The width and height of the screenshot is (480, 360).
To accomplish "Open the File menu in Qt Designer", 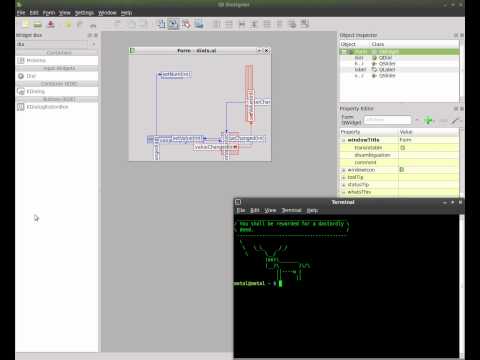I will [x=21, y=13].
